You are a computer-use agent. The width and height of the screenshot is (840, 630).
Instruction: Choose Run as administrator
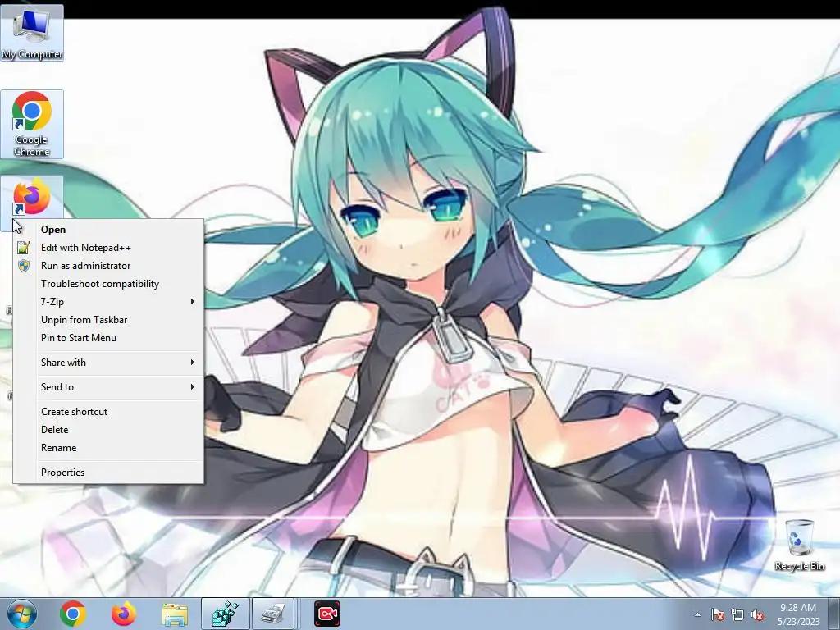click(x=108, y=266)
